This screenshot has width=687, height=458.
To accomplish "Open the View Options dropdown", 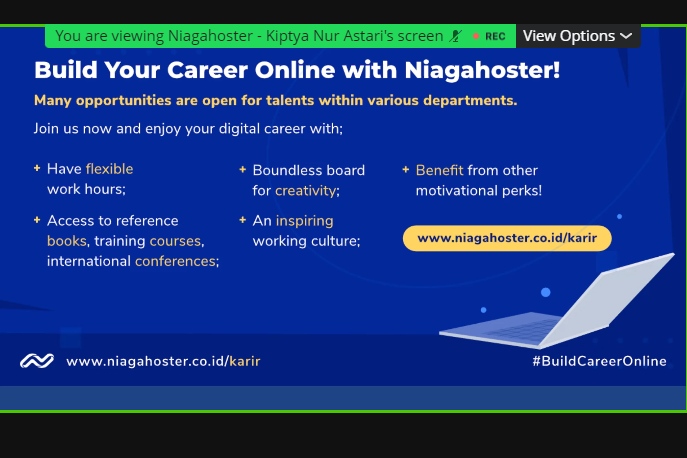I will [578, 36].
